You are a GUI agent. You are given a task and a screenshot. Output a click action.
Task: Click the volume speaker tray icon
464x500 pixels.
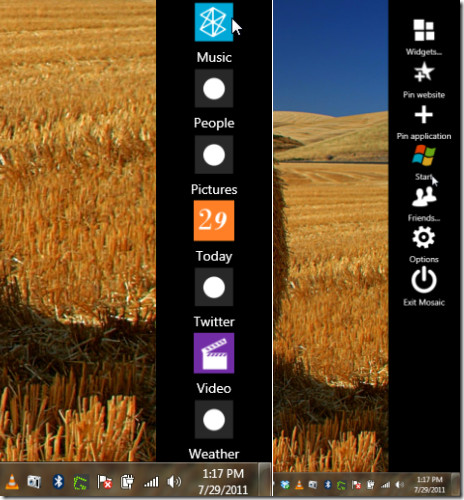click(x=174, y=482)
